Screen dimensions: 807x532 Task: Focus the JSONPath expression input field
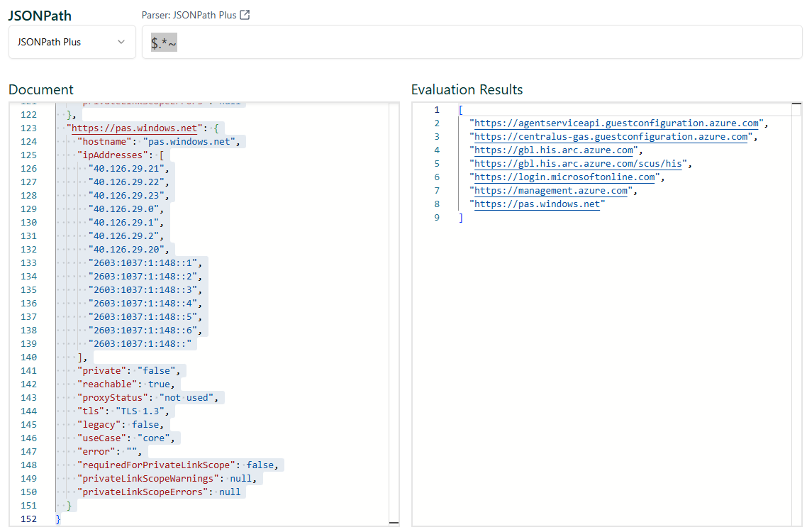pos(472,43)
